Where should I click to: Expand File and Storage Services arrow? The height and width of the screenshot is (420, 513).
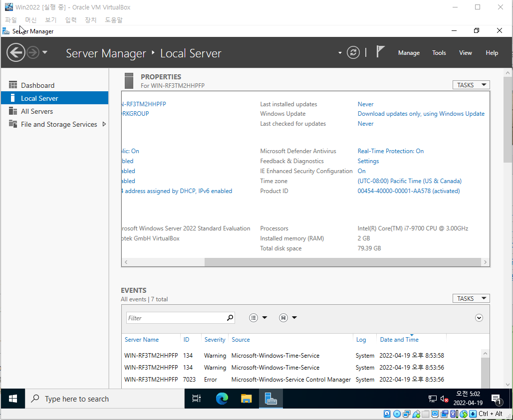point(104,124)
